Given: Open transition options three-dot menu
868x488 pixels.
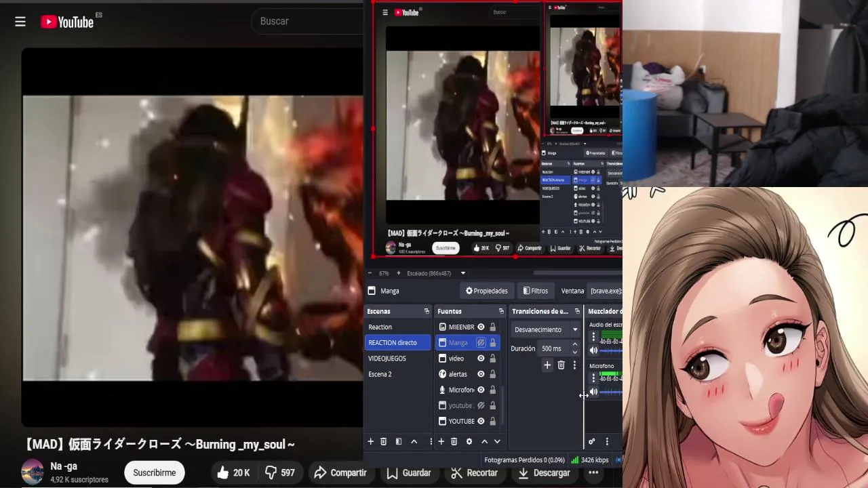Looking at the screenshot, I should [x=574, y=365].
